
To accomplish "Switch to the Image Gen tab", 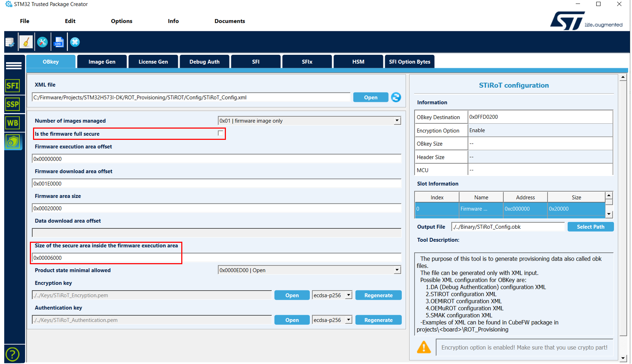I will (102, 61).
